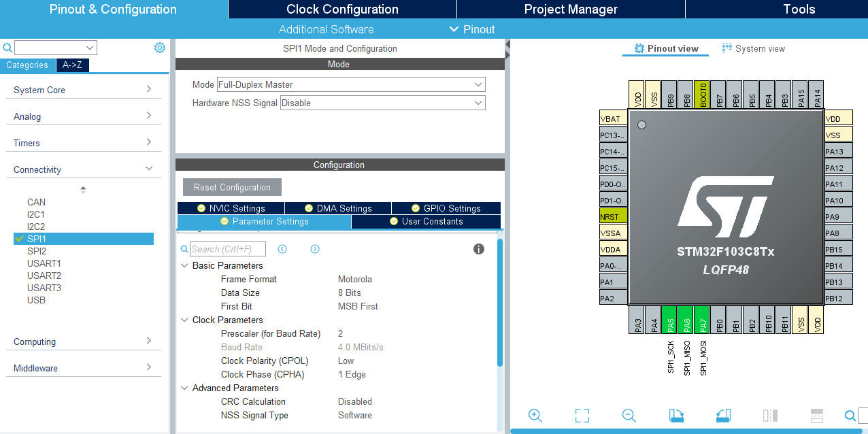Image resolution: width=868 pixels, height=434 pixels.
Task: Open the DMA Settings tab
Action: [x=338, y=208]
